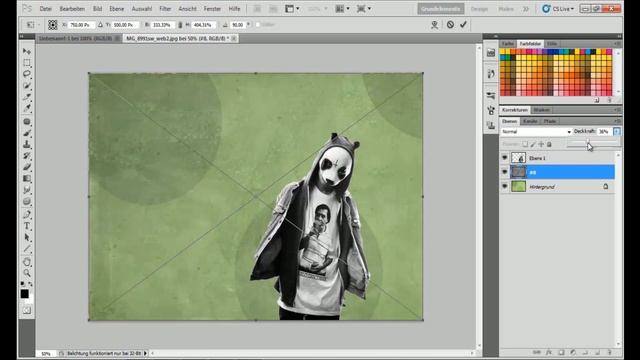Select the Gradient tool

click(27, 179)
